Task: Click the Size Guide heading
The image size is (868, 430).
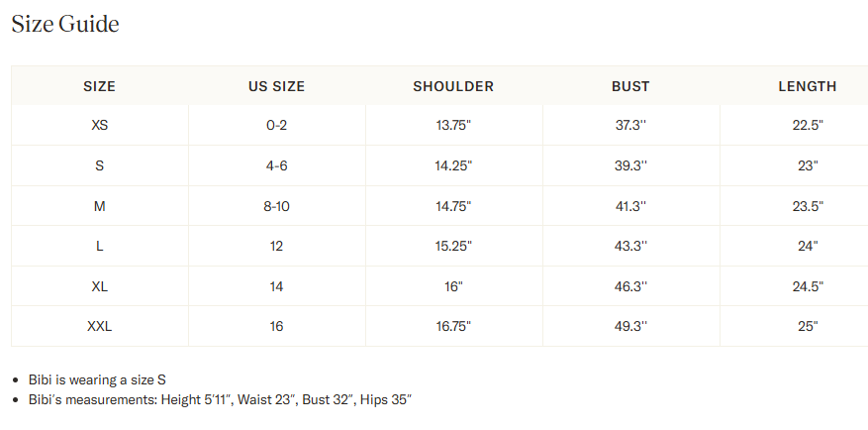Action: point(65,25)
